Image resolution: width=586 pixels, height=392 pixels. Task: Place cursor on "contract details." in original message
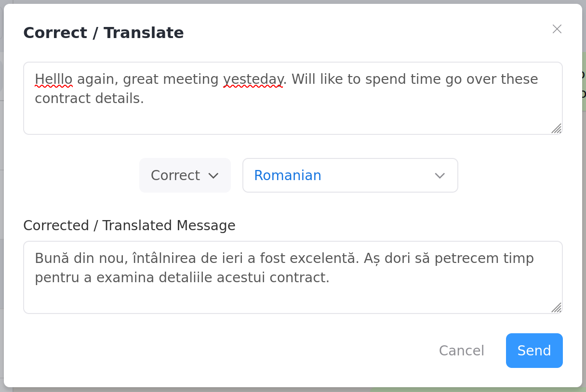point(89,99)
